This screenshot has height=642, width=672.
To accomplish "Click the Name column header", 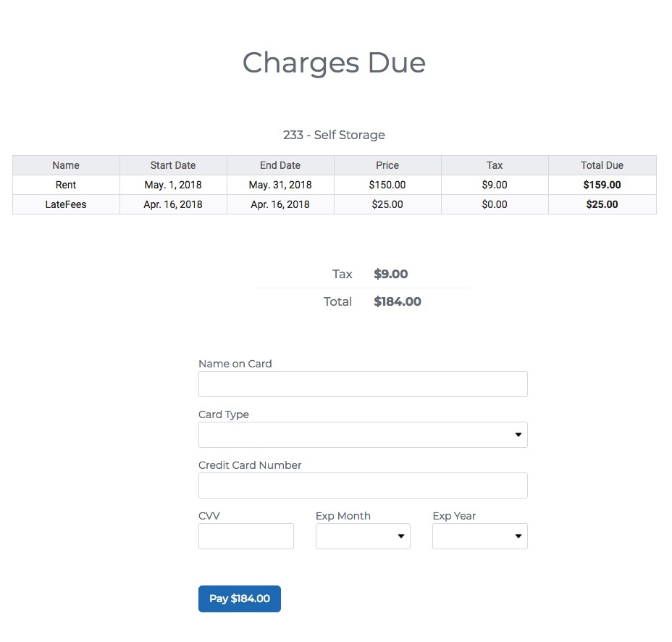I will (x=65, y=165).
